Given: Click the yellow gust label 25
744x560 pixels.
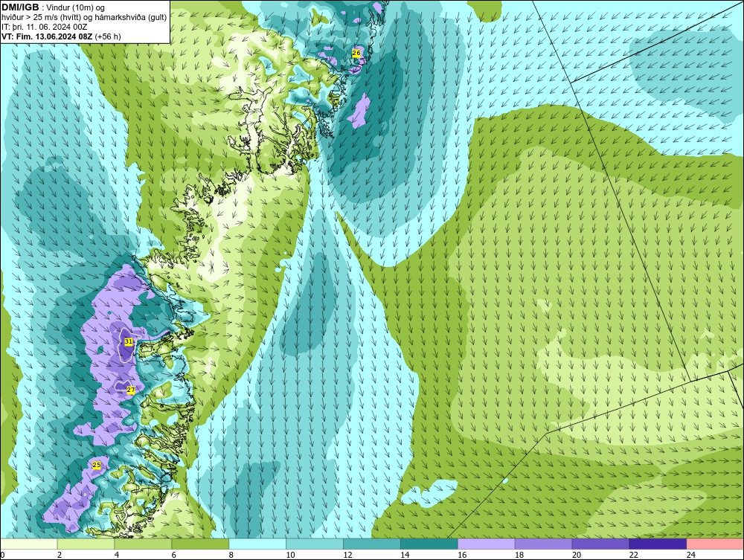Looking at the screenshot, I should [96, 465].
